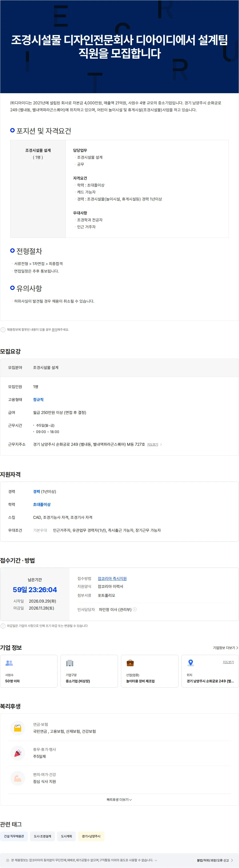Click the 중소기업 (비상장) card
The height and width of the screenshot is (868, 239).
click(x=89, y=671)
